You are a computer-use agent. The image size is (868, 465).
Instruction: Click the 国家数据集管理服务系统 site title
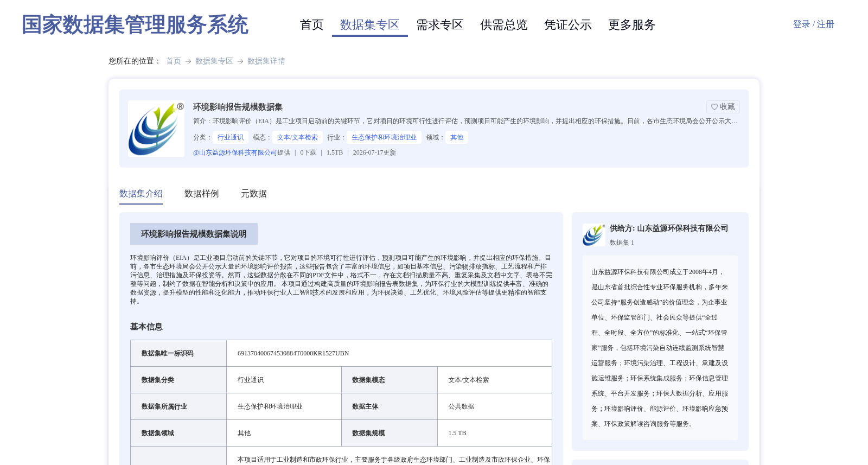click(135, 25)
